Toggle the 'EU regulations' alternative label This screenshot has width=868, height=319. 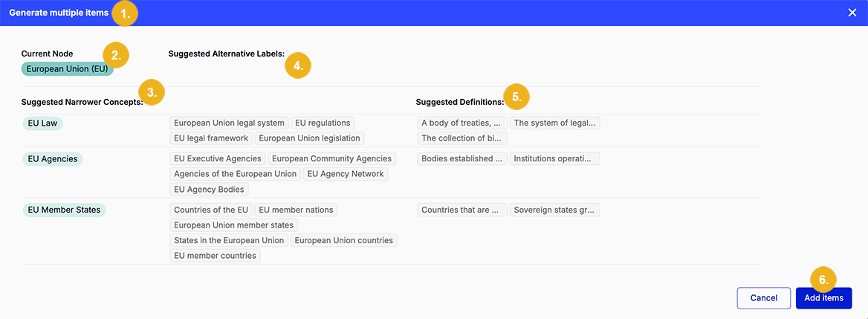tap(323, 123)
